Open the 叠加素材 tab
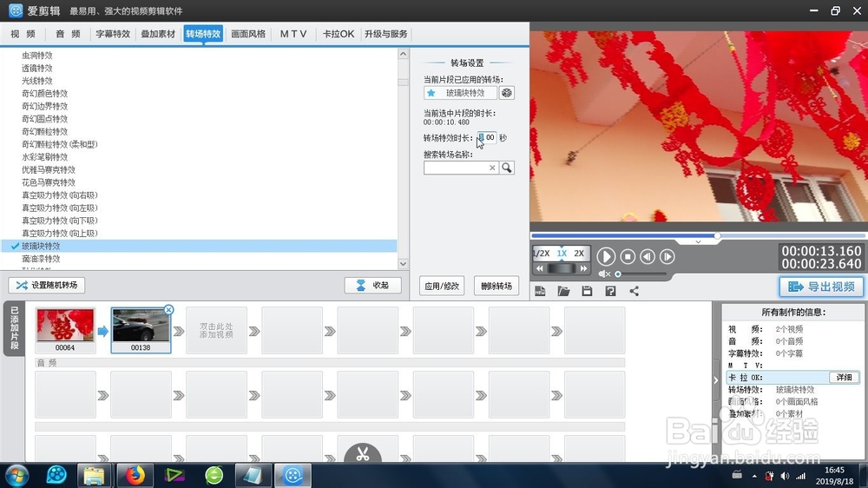The height and width of the screenshot is (488, 868). pyautogui.click(x=158, y=34)
